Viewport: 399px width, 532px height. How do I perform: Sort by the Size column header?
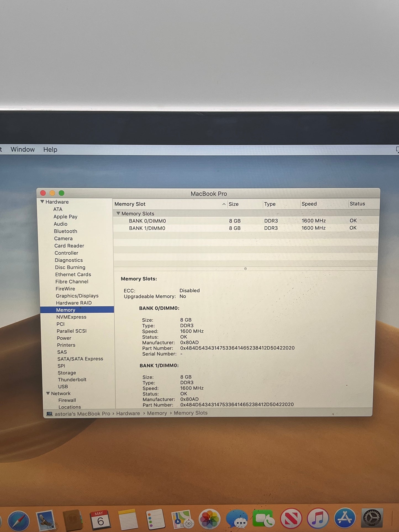tap(234, 204)
